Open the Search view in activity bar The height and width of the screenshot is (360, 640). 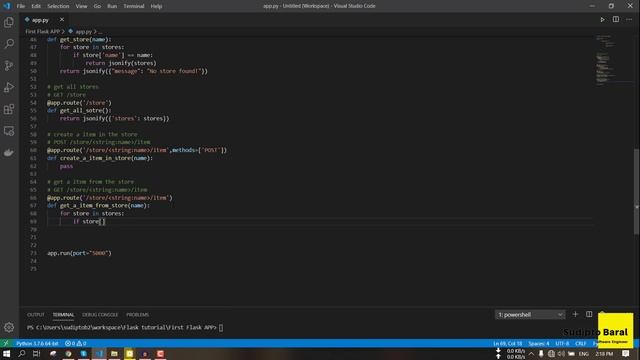click(x=9, y=43)
